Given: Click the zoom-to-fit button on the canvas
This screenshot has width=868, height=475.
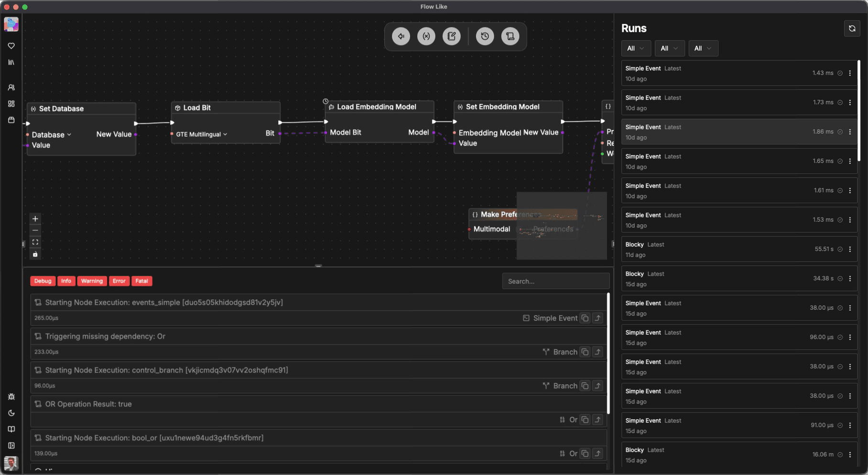Looking at the screenshot, I should (35, 242).
